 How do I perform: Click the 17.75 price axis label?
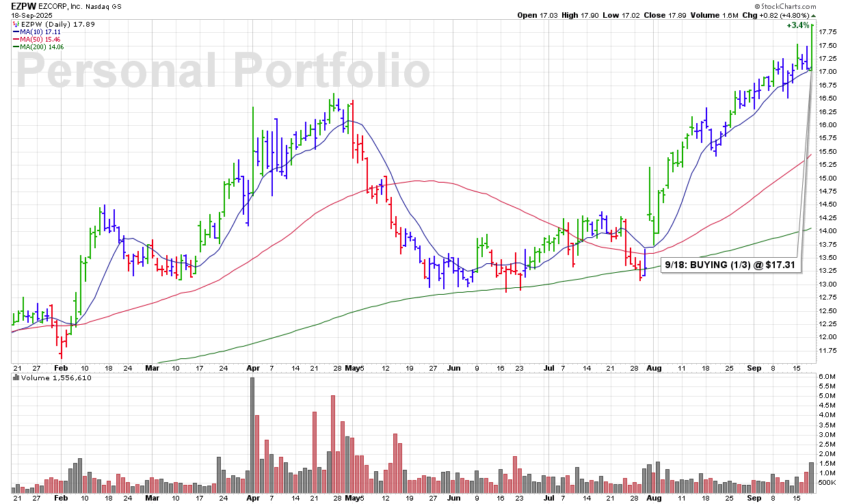pos(829,31)
